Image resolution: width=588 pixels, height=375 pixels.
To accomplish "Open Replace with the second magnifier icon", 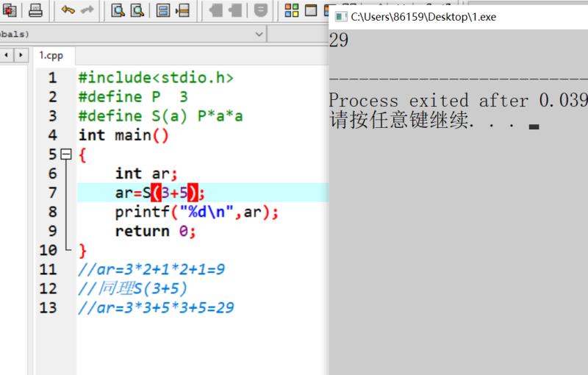I will click(137, 10).
